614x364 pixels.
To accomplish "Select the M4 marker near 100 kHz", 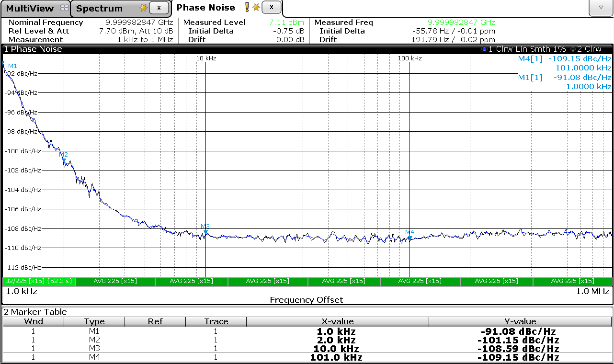I will point(410,238).
